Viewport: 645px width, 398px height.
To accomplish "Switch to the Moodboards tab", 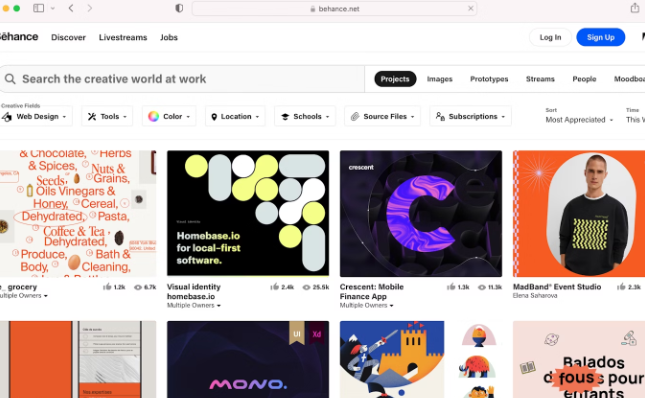I will [x=629, y=79].
